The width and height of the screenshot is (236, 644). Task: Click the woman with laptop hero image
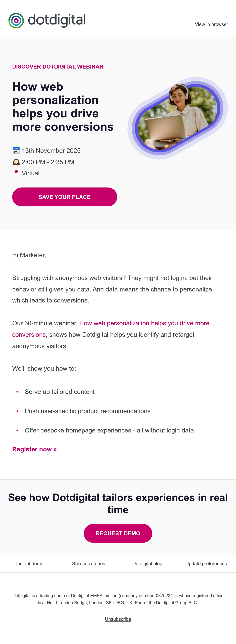coord(178,118)
